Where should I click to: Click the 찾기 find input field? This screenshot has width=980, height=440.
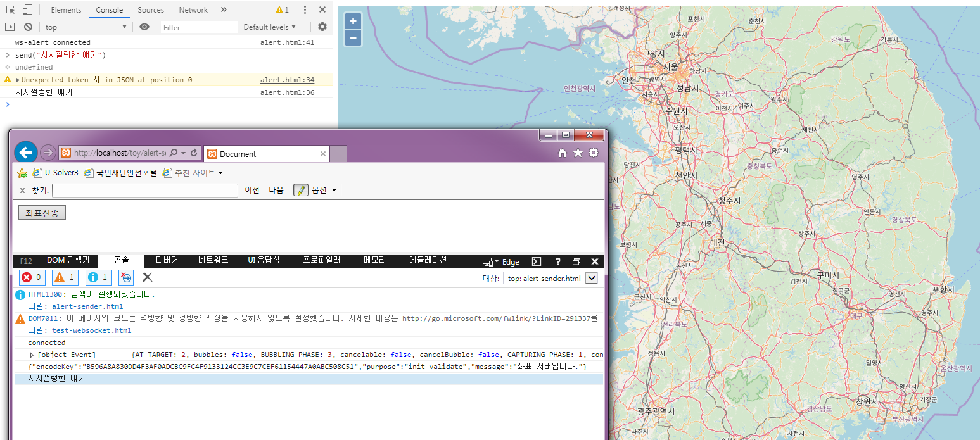tap(145, 190)
